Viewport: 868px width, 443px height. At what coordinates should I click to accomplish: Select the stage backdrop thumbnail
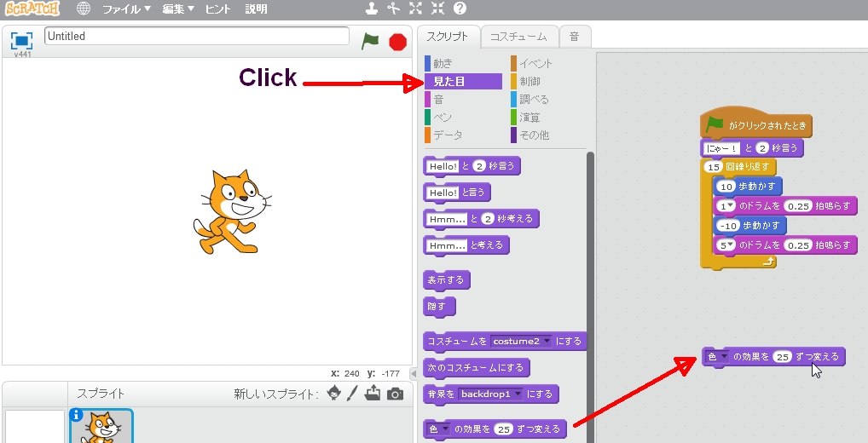pos(35,427)
